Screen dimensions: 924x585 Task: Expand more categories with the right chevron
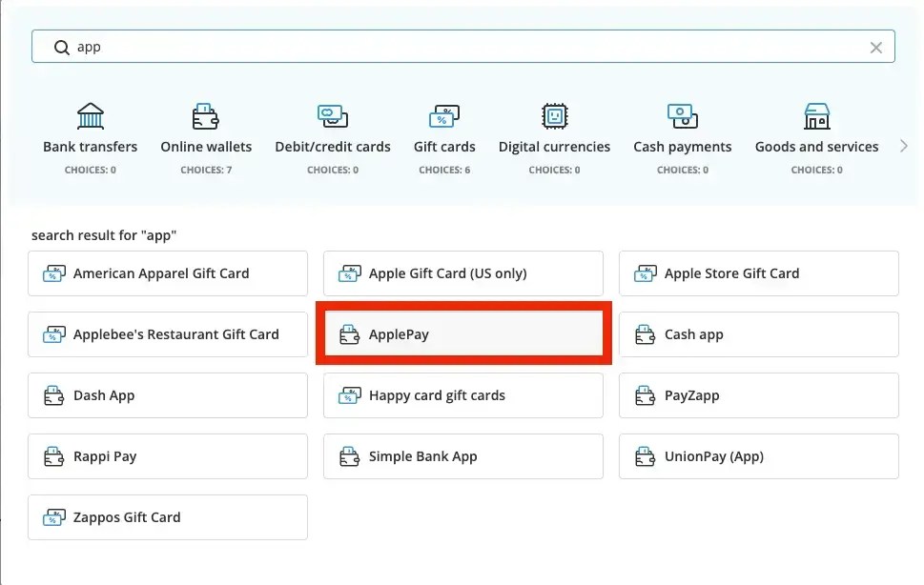(x=903, y=146)
